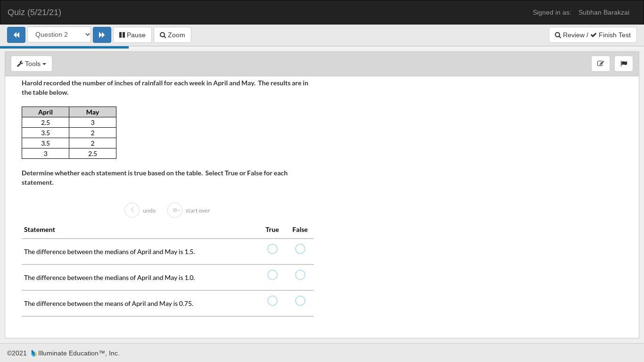Click the undo arrow icon
644x362 pixels.
132,210
